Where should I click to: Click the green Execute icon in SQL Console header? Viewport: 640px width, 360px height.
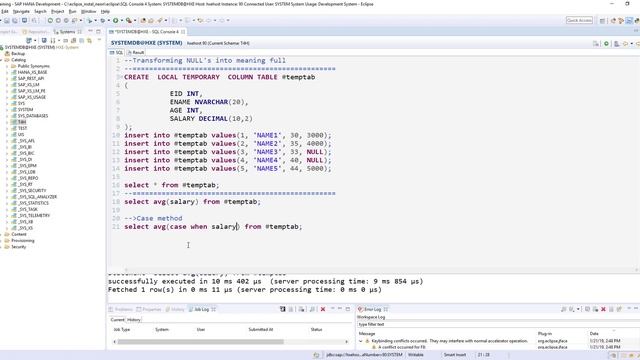[607, 43]
